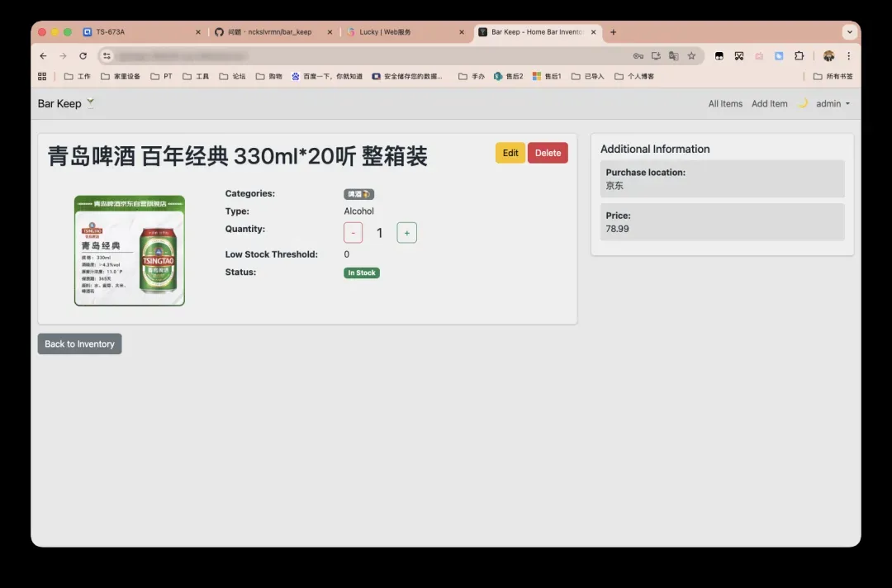
Task: Open the saved passwords key icon
Action: click(x=638, y=56)
